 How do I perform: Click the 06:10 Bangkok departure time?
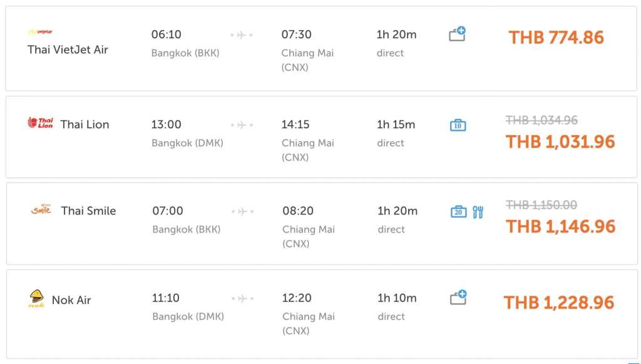tap(167, 34)
